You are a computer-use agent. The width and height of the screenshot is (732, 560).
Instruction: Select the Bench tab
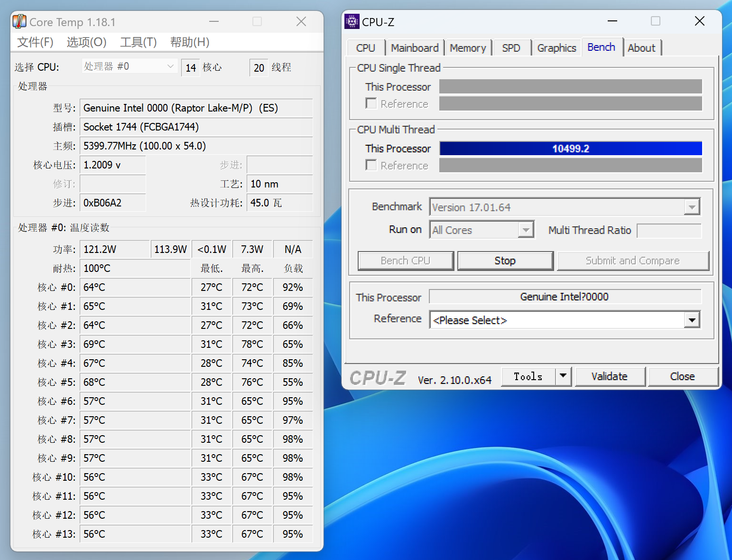click(601, 47)
